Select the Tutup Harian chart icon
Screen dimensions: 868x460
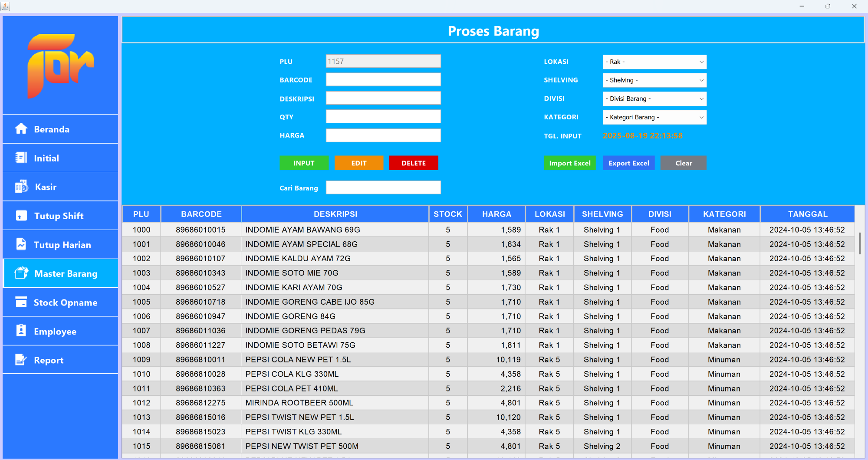click(21, 244)
